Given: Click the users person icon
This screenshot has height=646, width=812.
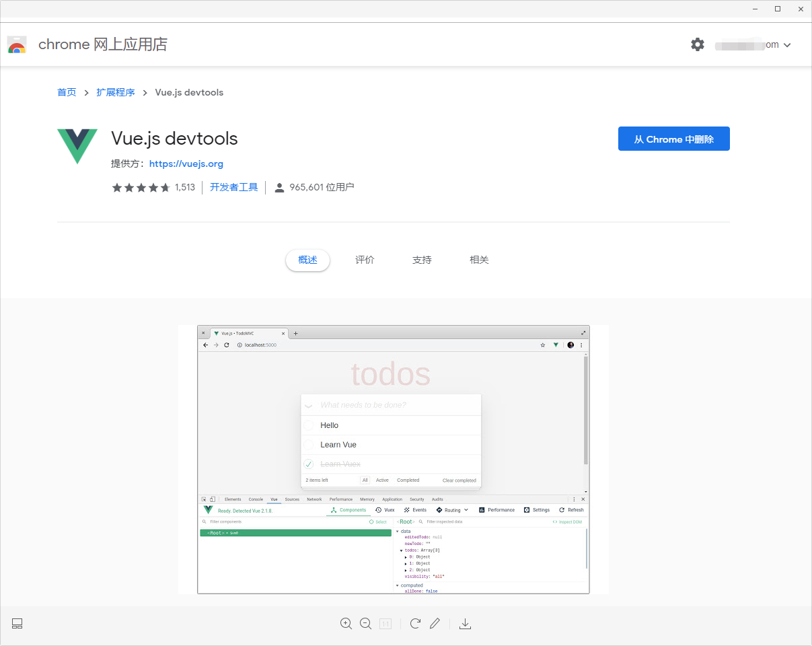Looking at the screenshot, I should [280, 188].
